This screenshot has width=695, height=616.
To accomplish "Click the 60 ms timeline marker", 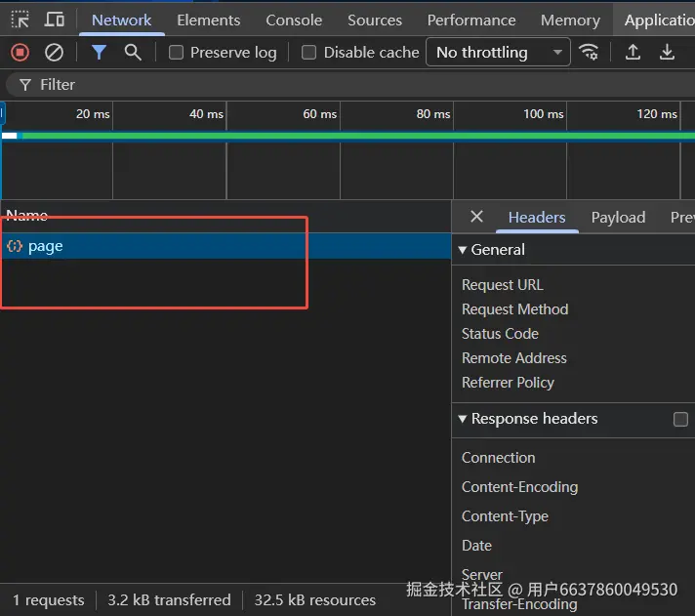I will [319, 114].
